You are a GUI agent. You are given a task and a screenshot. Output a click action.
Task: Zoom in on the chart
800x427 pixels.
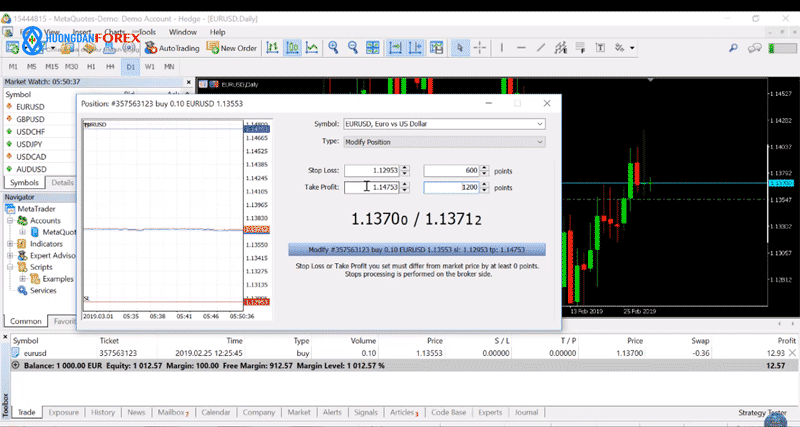pos(333,48)
